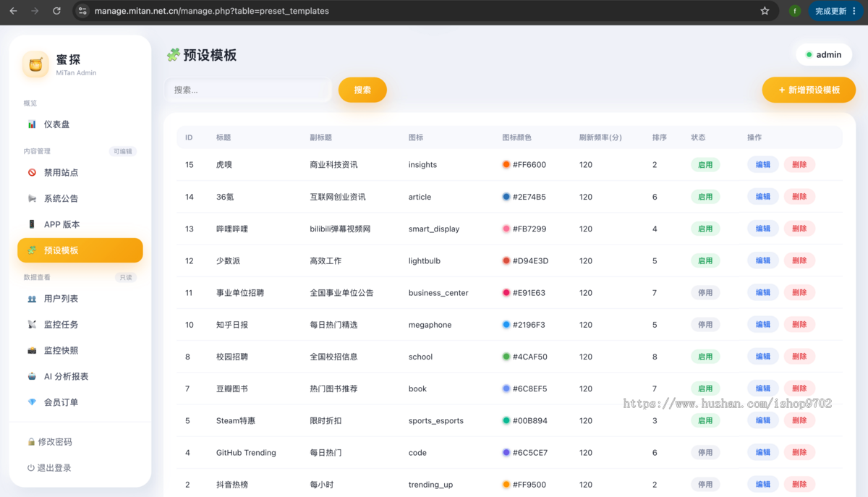Click the admin user badge
This screenshot has height=497, width=868.
(x=824, y=55)
